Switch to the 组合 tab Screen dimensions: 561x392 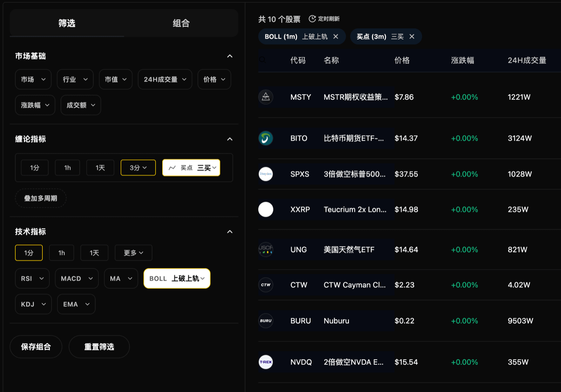pyautogui.click(x=181, y=23)
